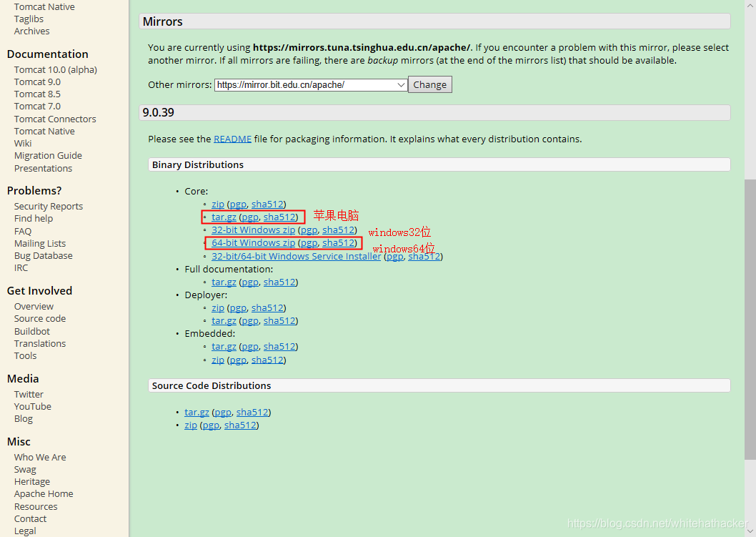Open the Blog link
756x537 pixels.
pyautogui.click(x=23, y=419)
